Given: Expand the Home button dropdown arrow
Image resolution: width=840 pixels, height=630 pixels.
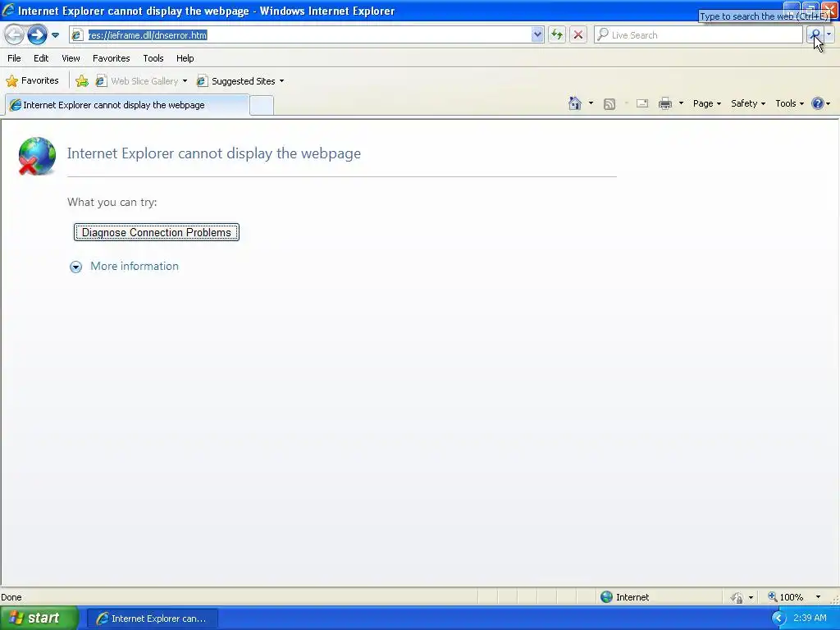Looking at the screenshot, I should click(591, 103).
